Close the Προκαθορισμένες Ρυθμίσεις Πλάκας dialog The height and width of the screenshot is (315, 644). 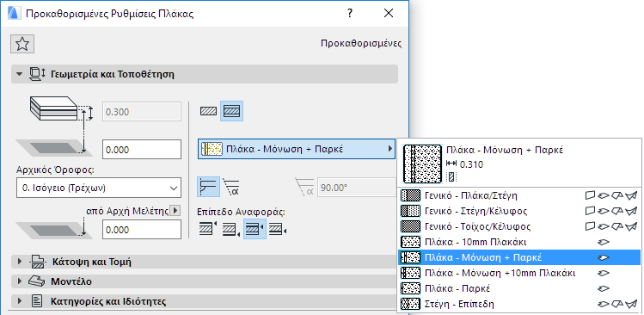pyautogui.click(x=389, y=14)
